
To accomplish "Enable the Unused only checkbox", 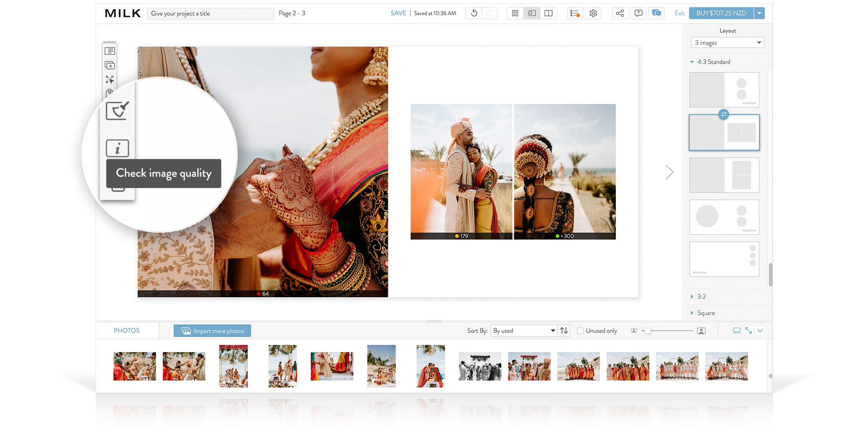I will coord(580,331).
